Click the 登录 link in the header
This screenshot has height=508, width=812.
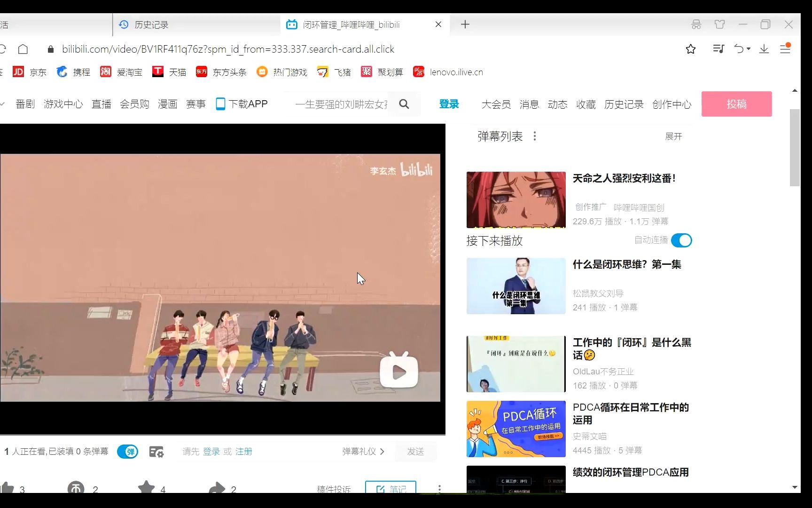[449, 104]
